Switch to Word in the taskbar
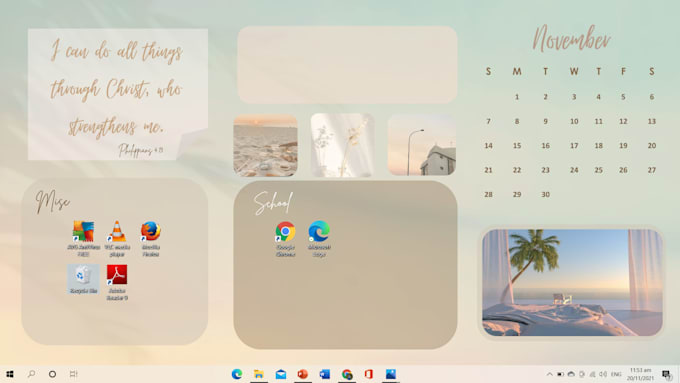Screen dimensions: 680x383 pos(324,374)
